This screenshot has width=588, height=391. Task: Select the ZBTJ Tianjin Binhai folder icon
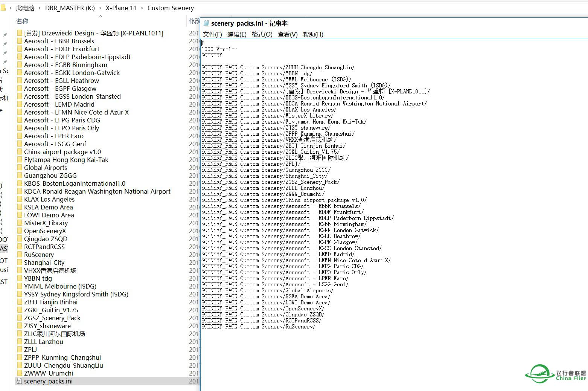pyautogui.click(x=20, y=302)
